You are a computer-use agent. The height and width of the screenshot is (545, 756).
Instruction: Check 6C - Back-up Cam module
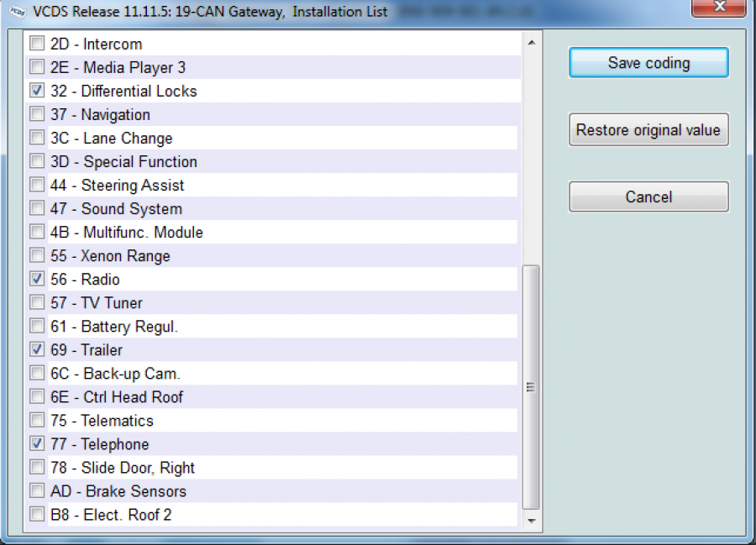[37, 373]
